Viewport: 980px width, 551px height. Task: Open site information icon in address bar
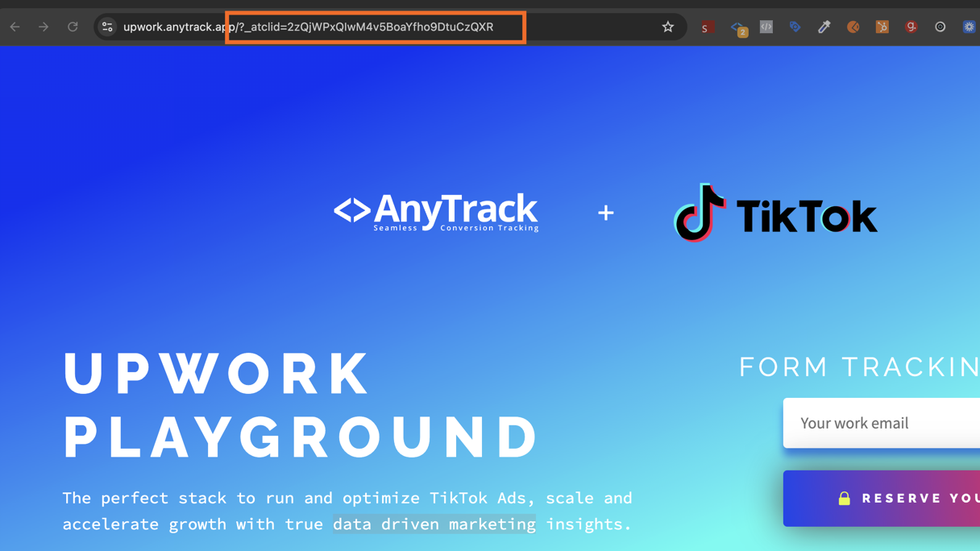click(x=107, y=27)
